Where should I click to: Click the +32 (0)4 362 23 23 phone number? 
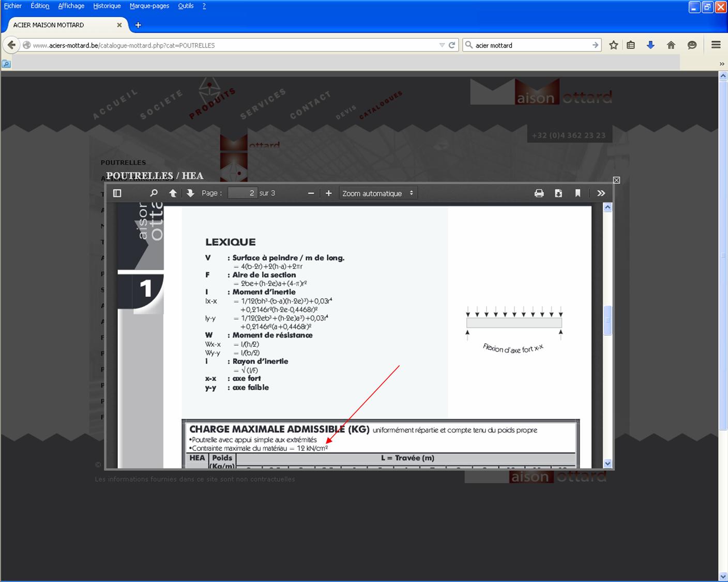[x=569, y=135]
